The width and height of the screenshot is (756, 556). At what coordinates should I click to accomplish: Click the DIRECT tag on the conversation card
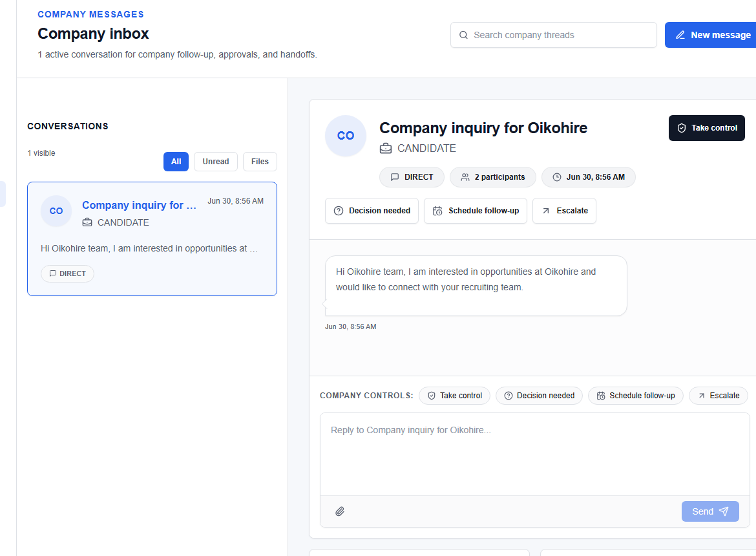coord(67,273)
